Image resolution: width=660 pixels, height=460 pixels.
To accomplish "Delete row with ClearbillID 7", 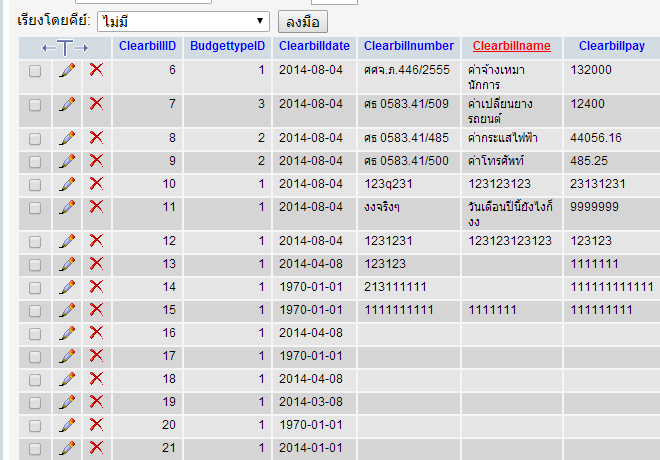I will click(96, 104).
